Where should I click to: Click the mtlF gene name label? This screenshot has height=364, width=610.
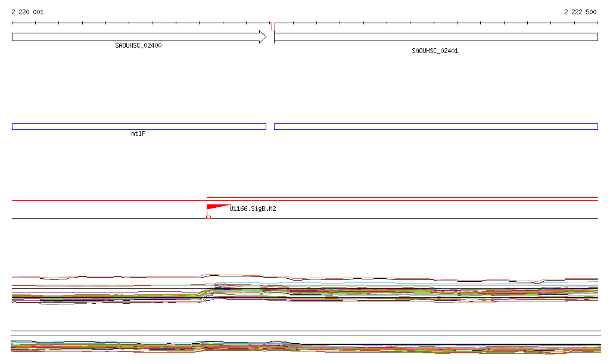tap(138, 134)
